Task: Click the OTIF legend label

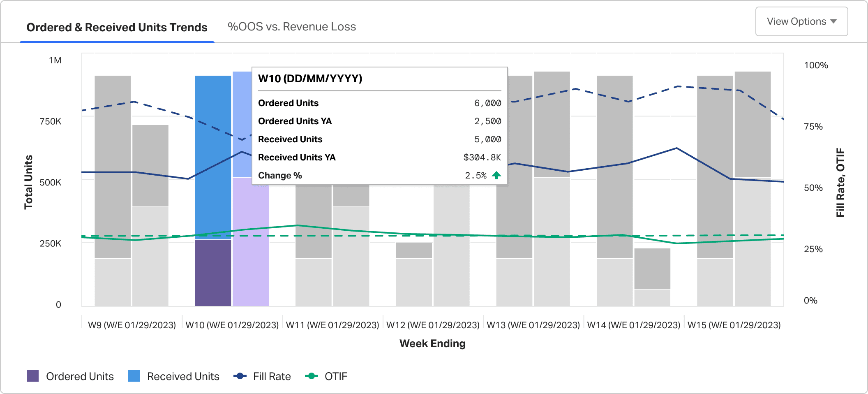Action: point(336,376)
